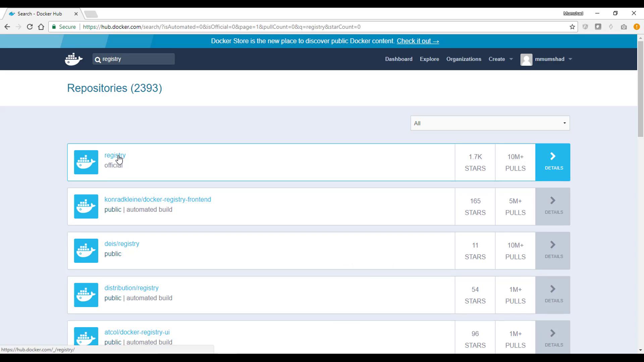
Task: Open Organizations in navigation bar
Action: click(464, 59)
